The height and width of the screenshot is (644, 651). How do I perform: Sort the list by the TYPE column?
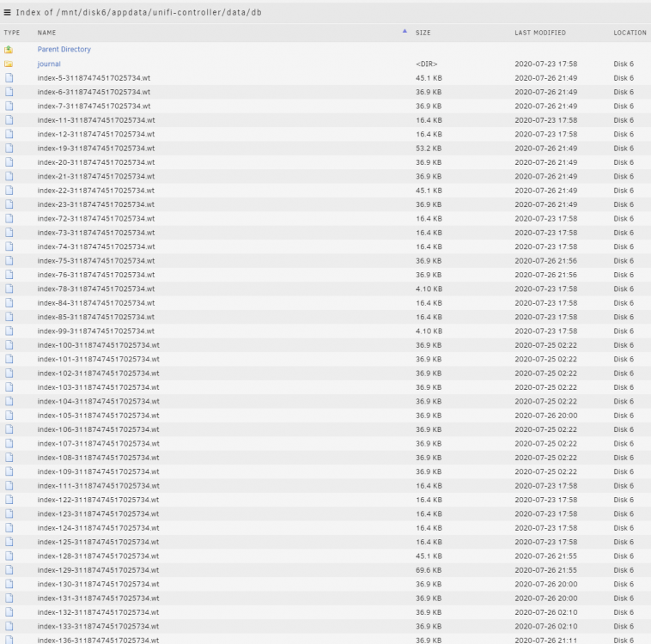pyautogui.click(x=12, y=33)
